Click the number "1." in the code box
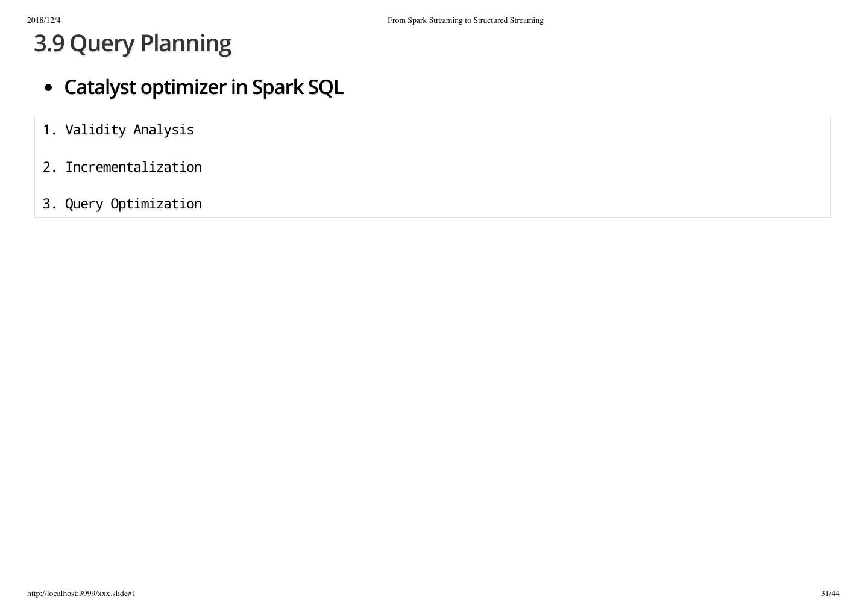 (49, 130)
